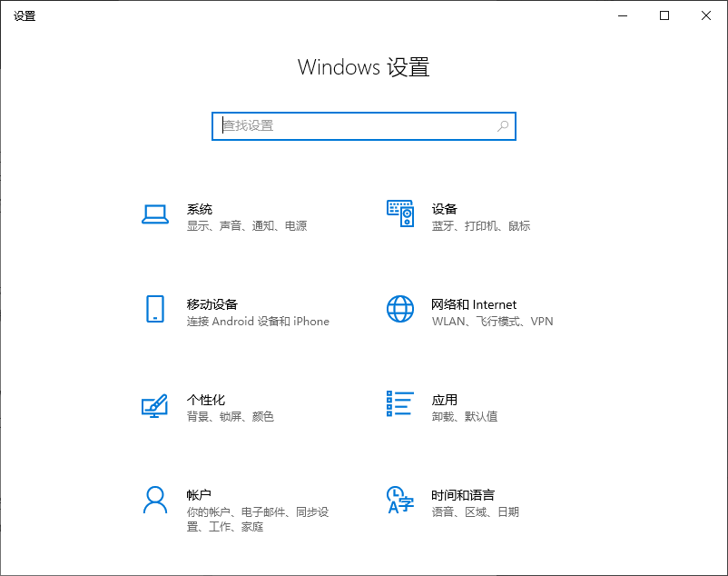Image resolution: width=728 pixels, height=576 pixels.
Task: Maximize the Settings window
Action: tap(664, 15)
